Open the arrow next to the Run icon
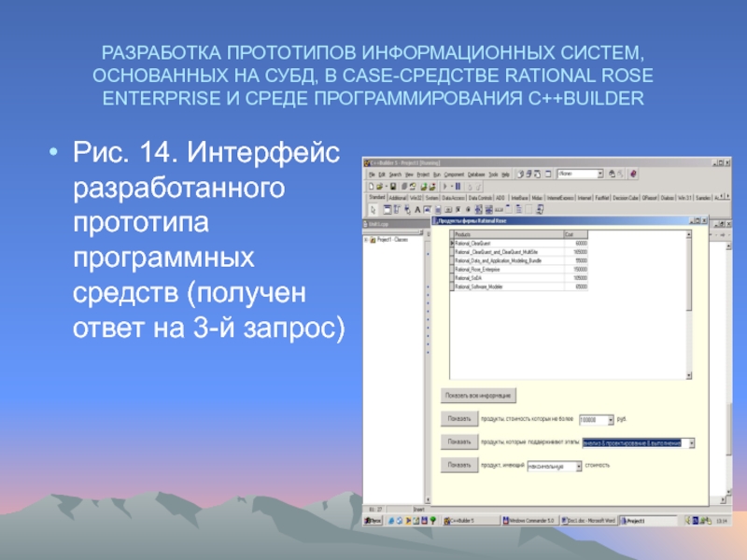The height and width of the screenshot is (560, 747). (452, 186)
